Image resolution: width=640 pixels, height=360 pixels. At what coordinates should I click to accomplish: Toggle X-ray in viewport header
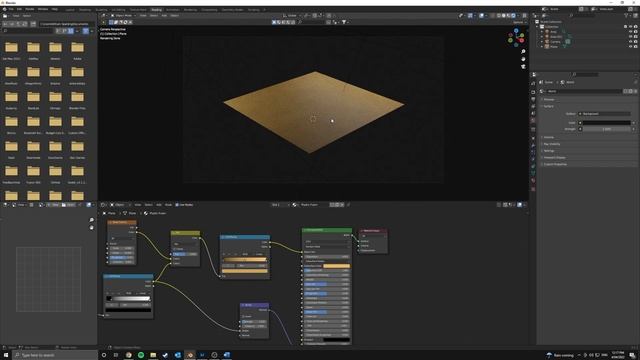pyautogui.click(x=493, y=16)
